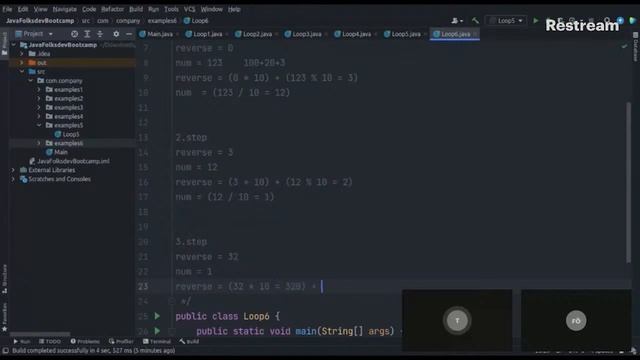640x360 pixels.
Task: Switch to the Loop2.java tab
Action: point(256,34)
